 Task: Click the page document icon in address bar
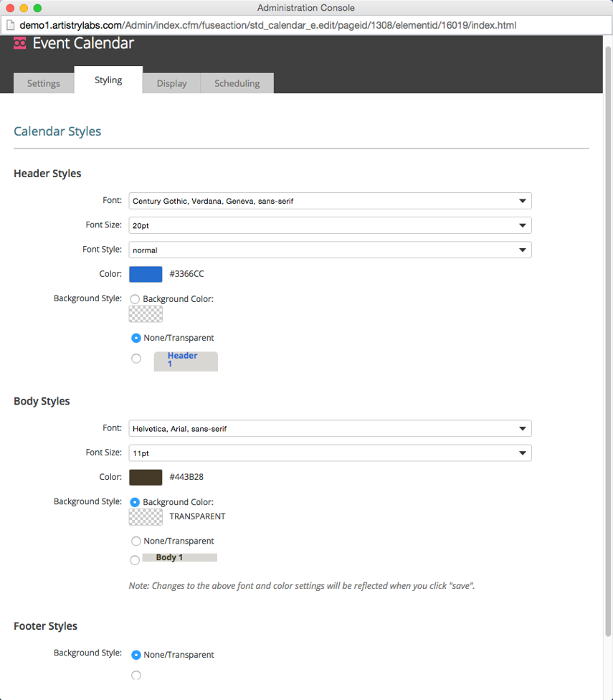coord(10,25)
